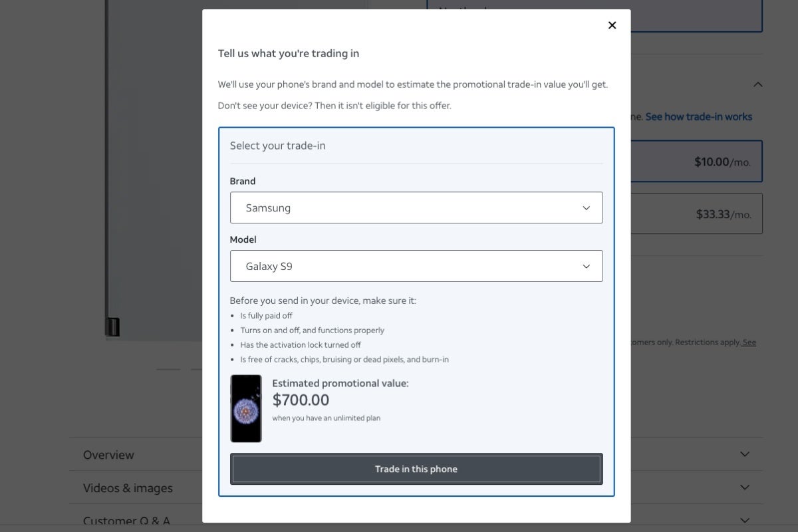This screenshot has width=798, height=532.
Task: Open the Model dropdown showing Galaxy S9
Action: pyautogui.click(x=416, y=266)
